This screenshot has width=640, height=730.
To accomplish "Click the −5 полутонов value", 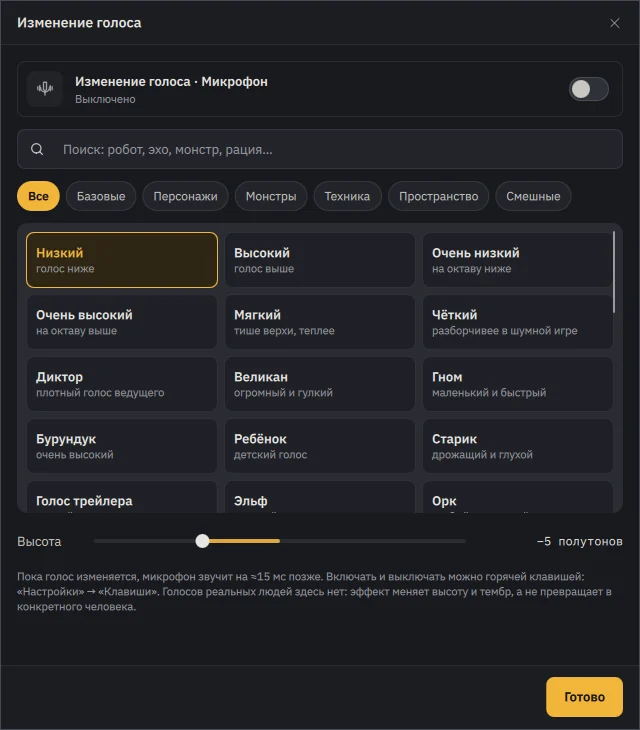I will coord(579,541).
